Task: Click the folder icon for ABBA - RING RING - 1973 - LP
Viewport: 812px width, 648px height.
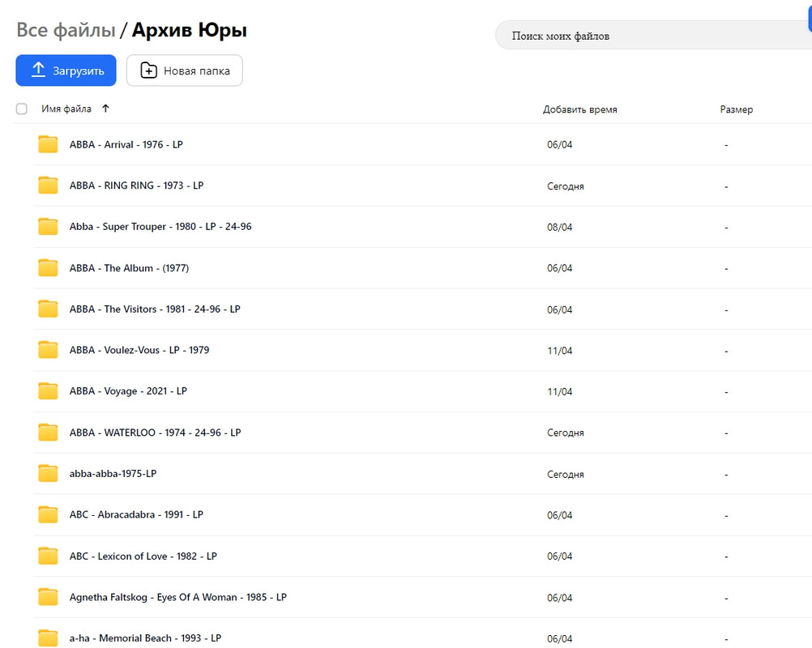Action: 48,185
